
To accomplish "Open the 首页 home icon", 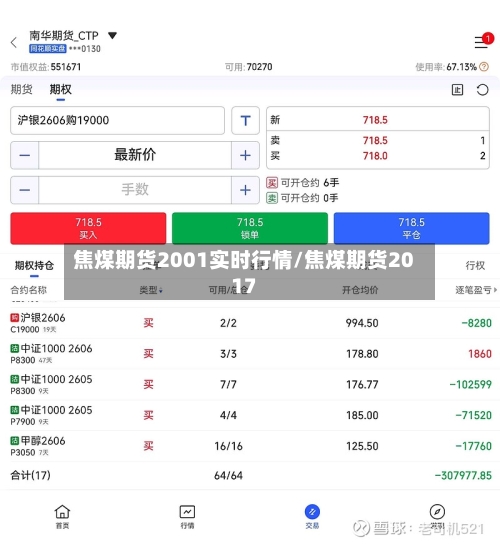I will pyautogui.click(x=62, y=517).
